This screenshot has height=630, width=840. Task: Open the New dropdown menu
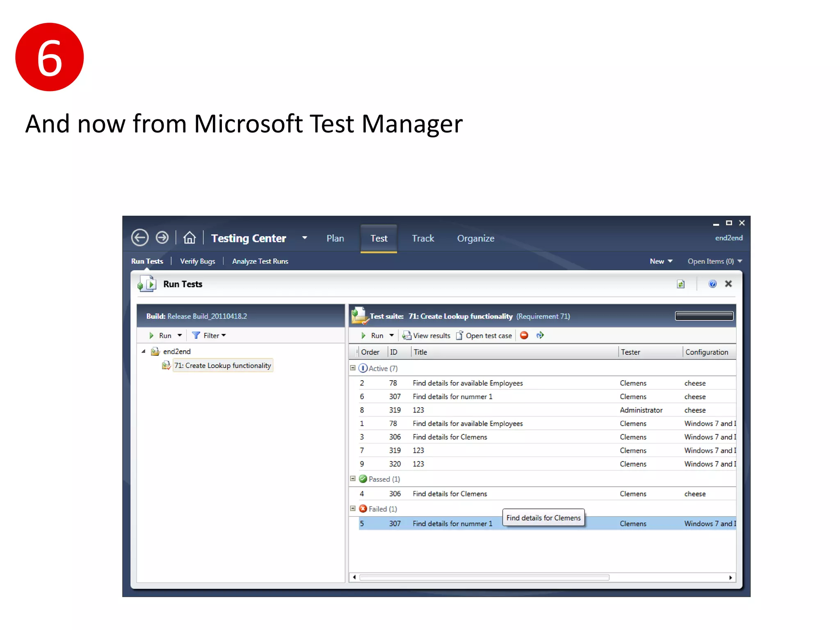[x=661, y=261]
